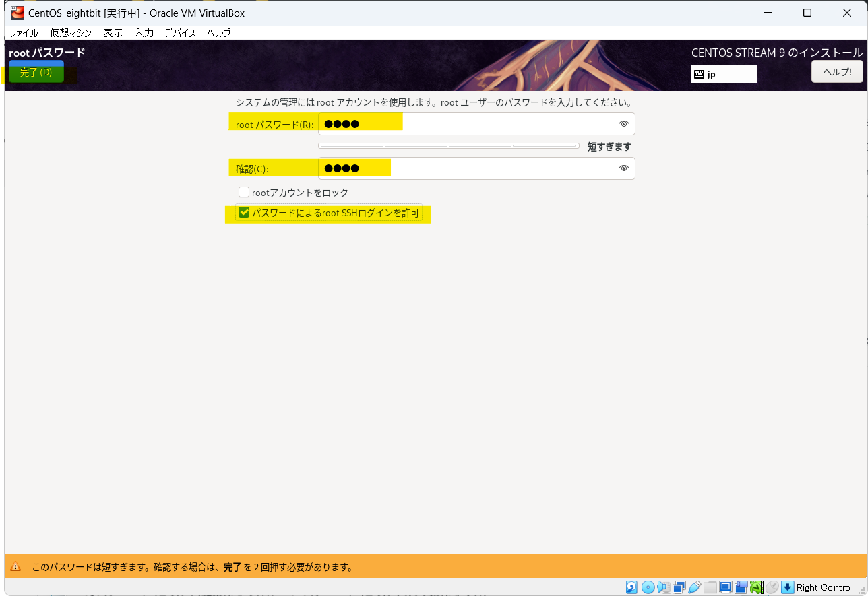This screenshot has width=868, height=596.
Task: Open the 入力 menu
Action: (x=144, y=32)
